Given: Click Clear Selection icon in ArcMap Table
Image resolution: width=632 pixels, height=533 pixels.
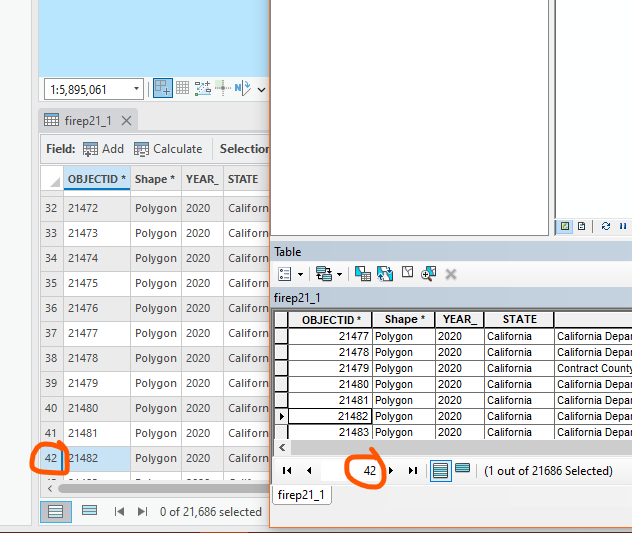Looking at the screenshot, I should point(407,273).
